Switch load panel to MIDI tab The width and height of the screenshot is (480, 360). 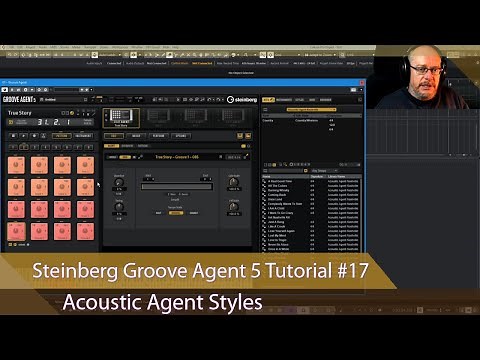312,100
